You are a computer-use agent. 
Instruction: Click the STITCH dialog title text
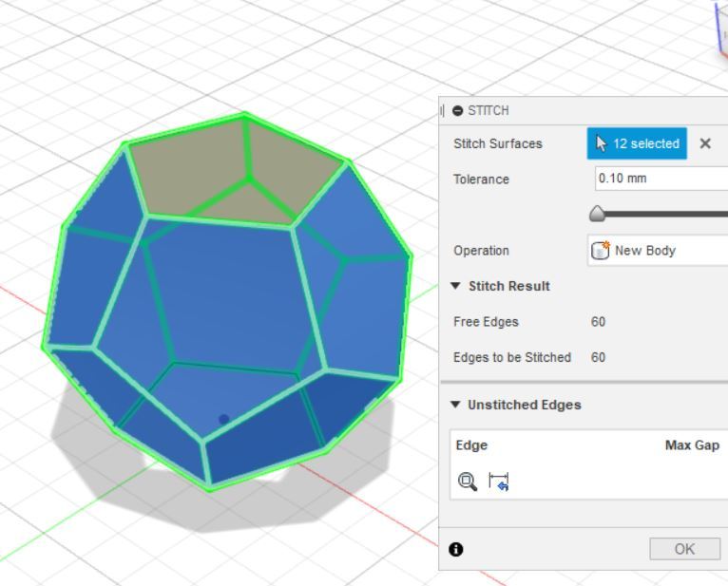point(489,110)
